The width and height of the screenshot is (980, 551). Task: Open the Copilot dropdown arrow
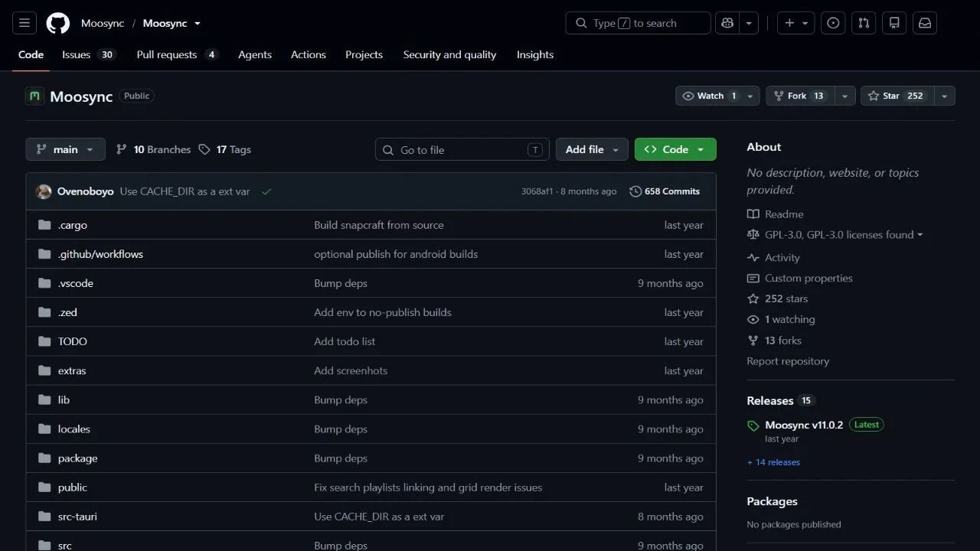coord(749,23)
